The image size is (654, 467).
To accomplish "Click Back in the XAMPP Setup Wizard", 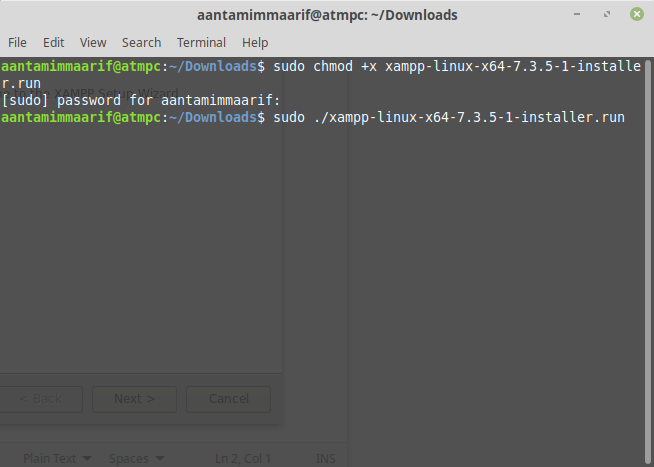I will (x=41, y=399).
